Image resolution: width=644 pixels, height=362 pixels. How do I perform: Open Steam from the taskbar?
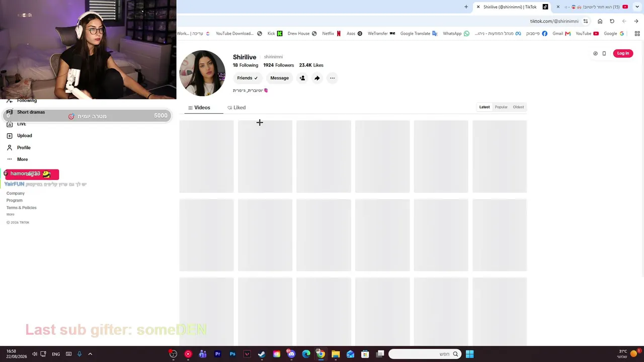262,354
